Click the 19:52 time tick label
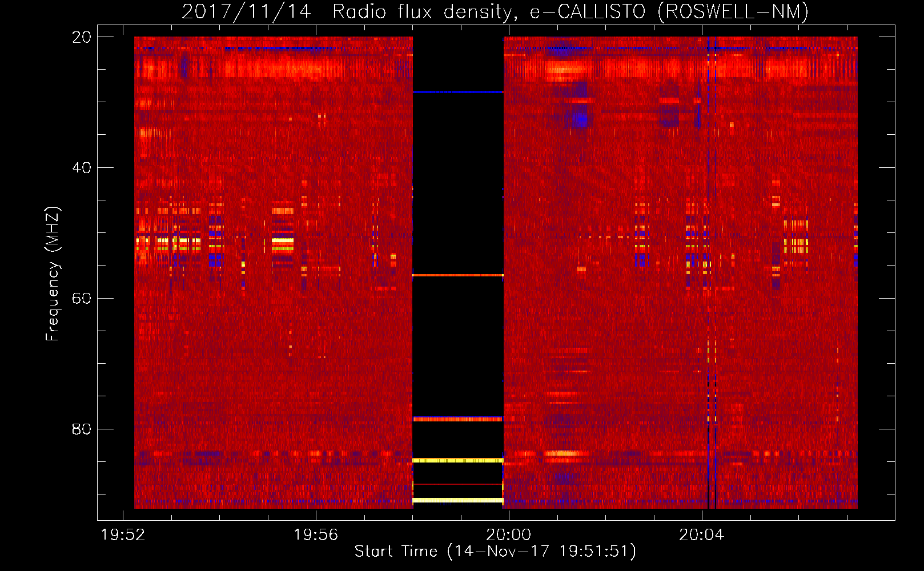The width and height of the screenshot is (924, 571). click(x=123, y=535)
